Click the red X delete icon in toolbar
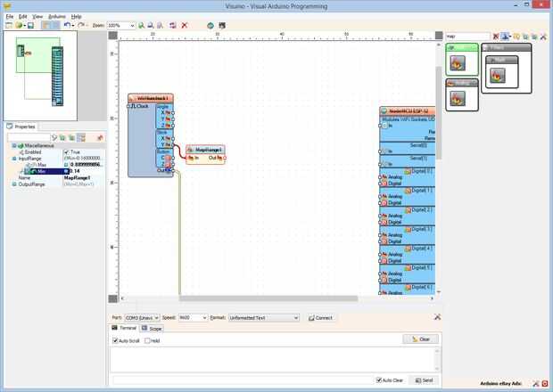 point(184,25)
